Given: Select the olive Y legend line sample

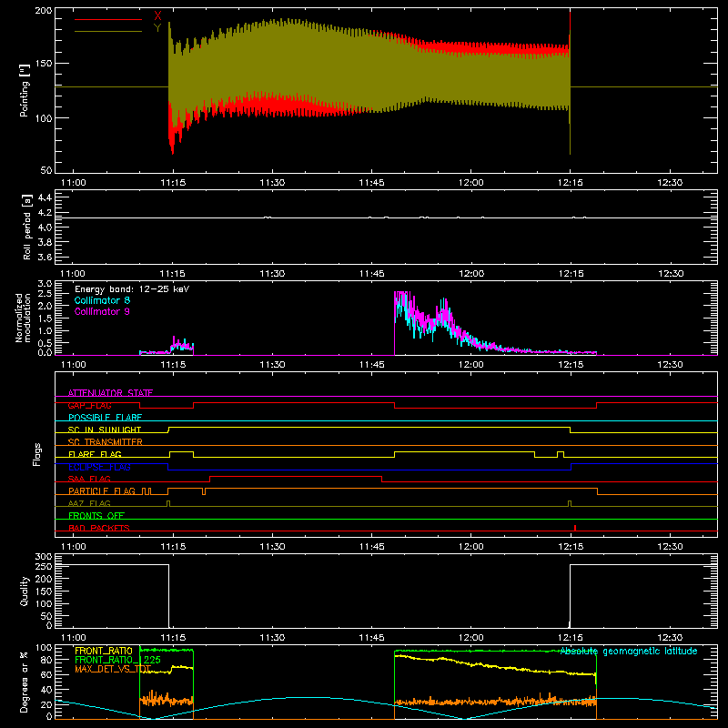Looking at the screenshot, I should [x=108, y=32].
